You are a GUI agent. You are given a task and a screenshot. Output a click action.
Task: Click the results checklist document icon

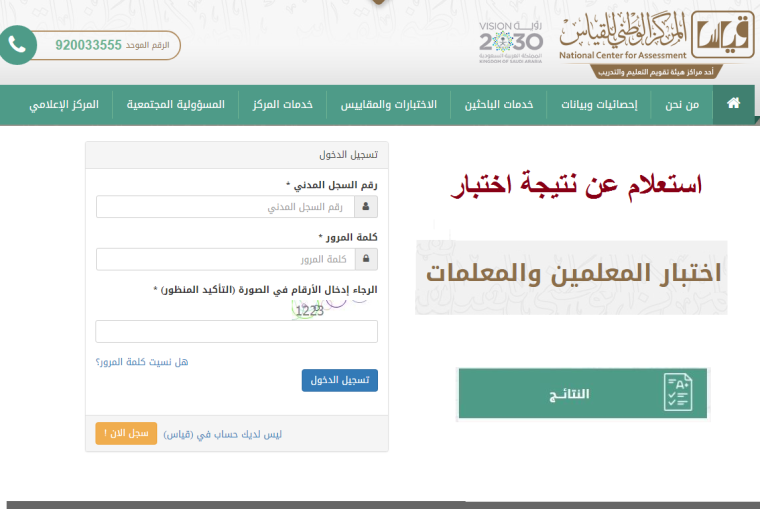pos(678,392)
